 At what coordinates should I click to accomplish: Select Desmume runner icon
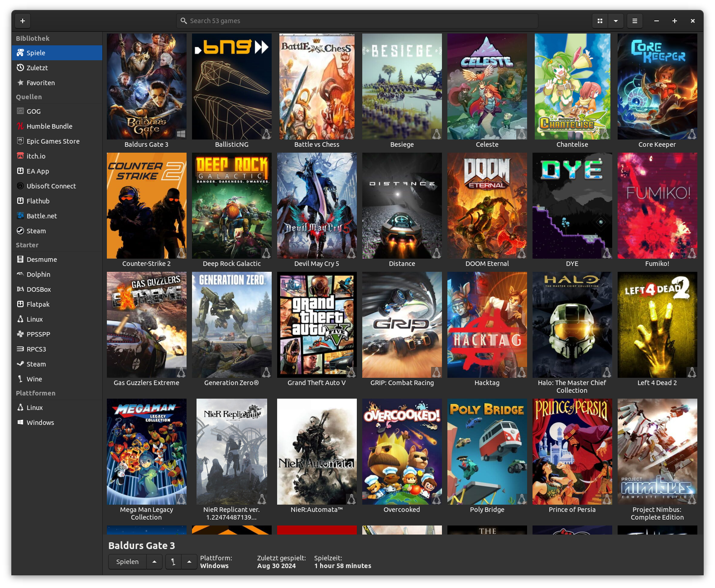(x=20, y=260)
